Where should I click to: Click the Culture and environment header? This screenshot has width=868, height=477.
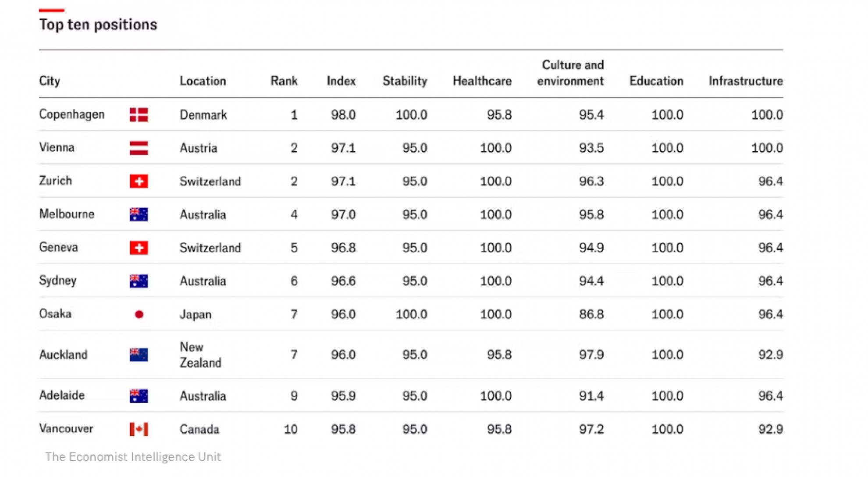571,73
